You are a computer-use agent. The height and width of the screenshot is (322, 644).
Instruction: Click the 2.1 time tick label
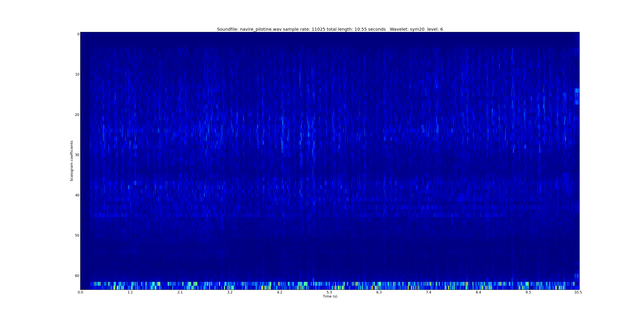pos(180,292)
